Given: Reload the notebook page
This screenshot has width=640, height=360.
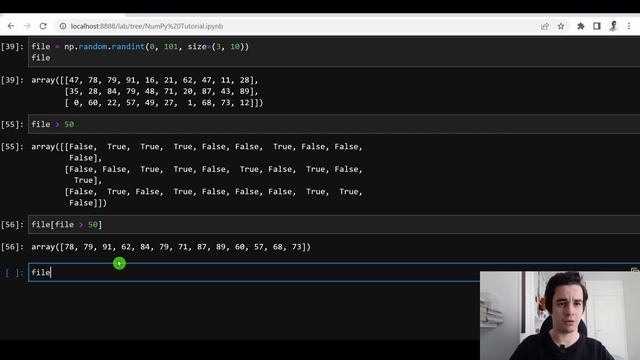Looking at the screenshot, I should (43, 26).
